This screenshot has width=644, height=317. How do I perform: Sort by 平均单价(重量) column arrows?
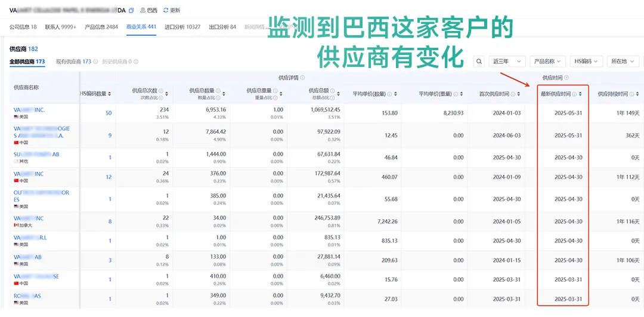click(461, 94)
